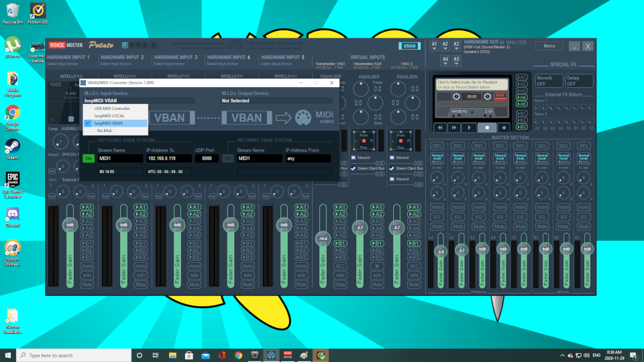Open Mail app from taskbar
The height and width of the screenshot is (362, 644).
click(x=205, y=355)
